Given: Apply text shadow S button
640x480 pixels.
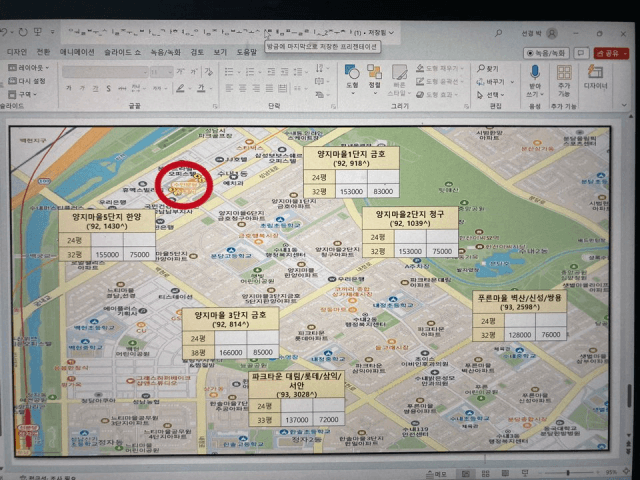Looking at the screenshot, I should pyautogui.click(x=108, y=88).
